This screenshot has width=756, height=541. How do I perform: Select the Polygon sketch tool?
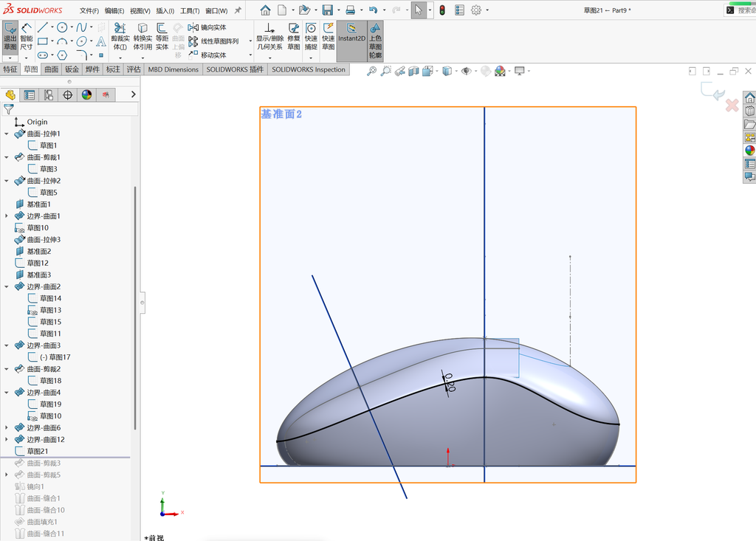(62, 55)
